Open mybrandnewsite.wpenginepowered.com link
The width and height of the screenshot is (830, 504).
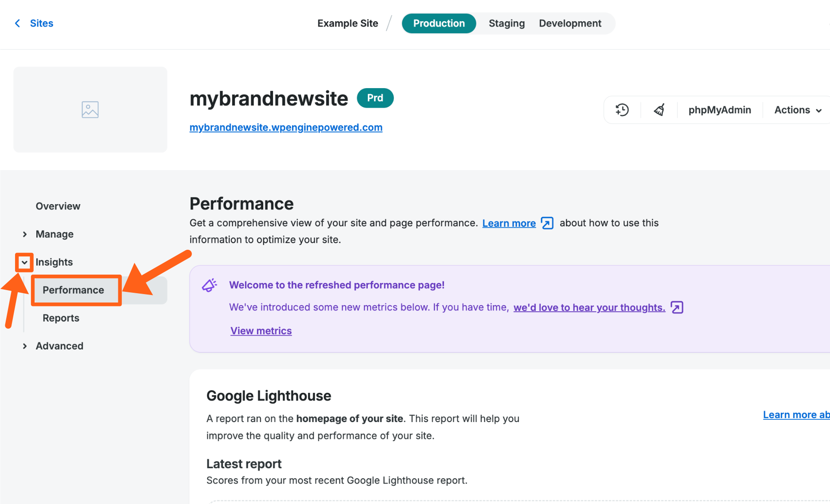pos(286,128)
